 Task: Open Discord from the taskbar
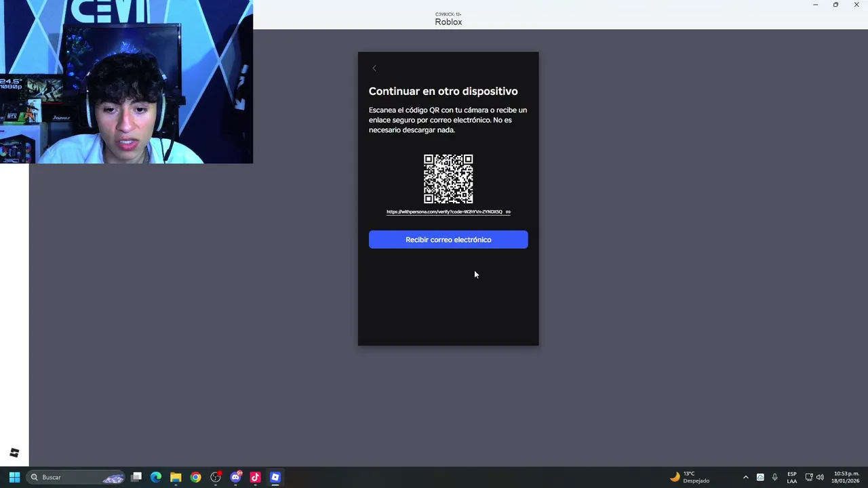click(235, 477)
